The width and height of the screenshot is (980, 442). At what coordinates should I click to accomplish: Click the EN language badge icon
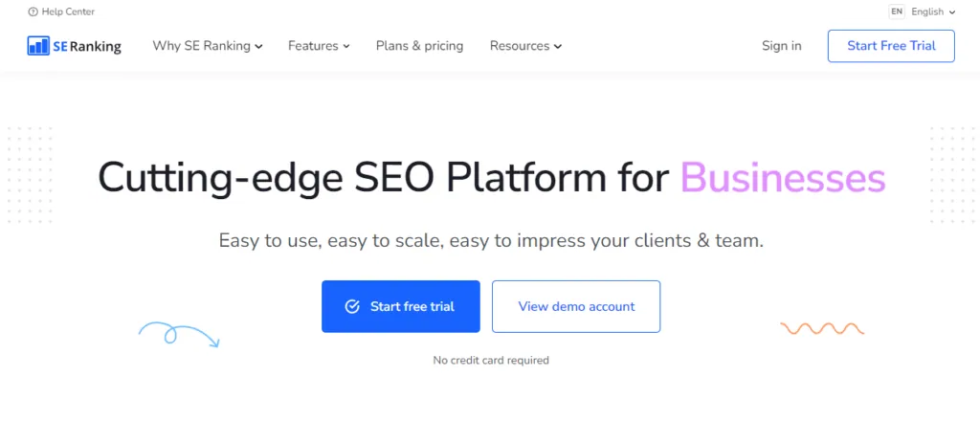point(897,11)
